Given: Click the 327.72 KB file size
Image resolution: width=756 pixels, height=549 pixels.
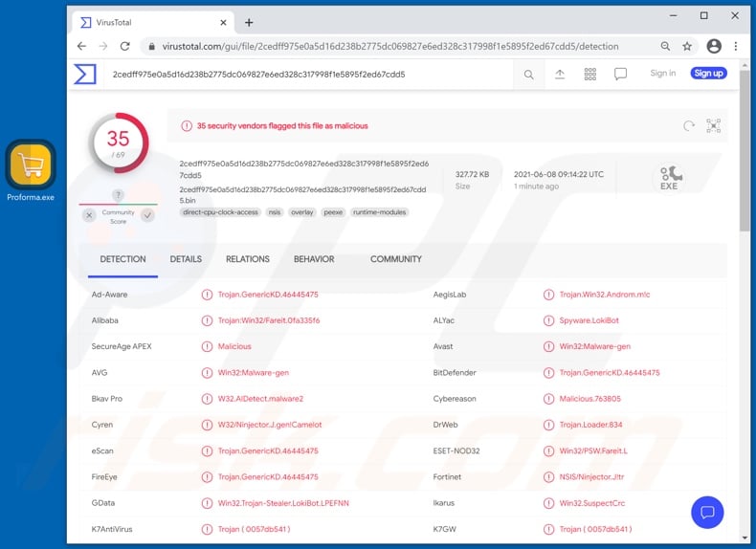Looking at the screenshot, I should click(472, 174).
